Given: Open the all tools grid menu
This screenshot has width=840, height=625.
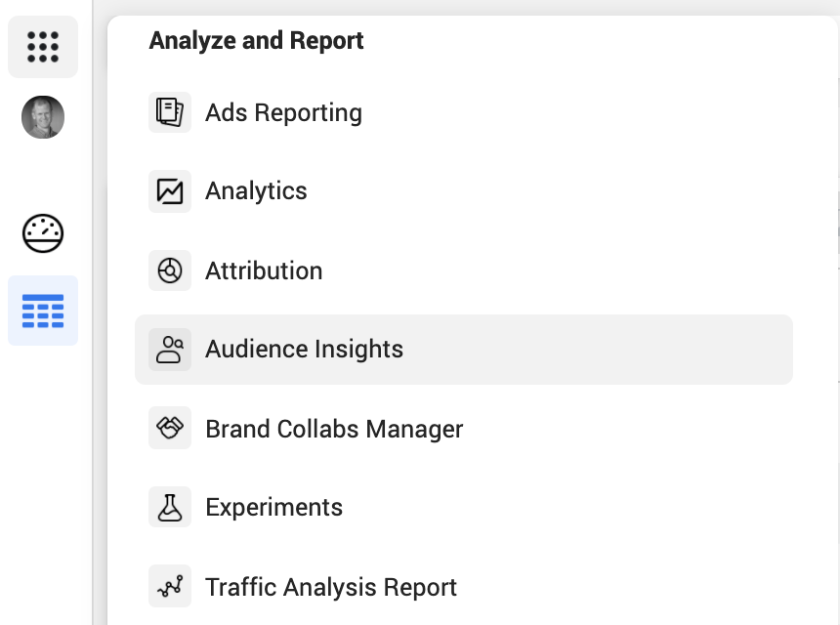Looking at the screenshot, I should point(43,47).
